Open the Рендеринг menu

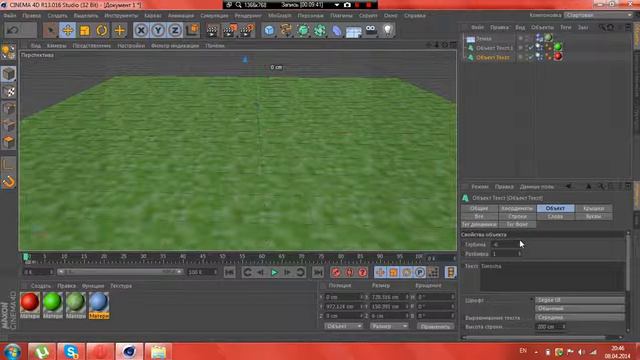point(248,16)
